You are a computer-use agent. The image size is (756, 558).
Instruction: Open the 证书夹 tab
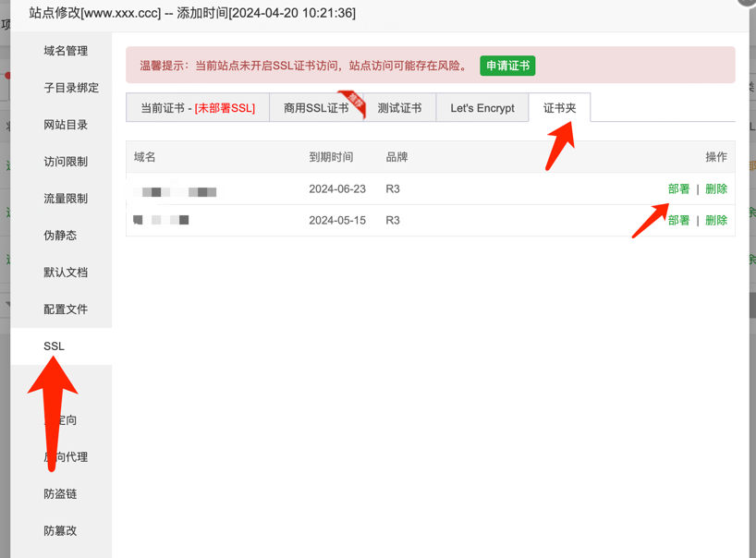pyautogui.click(x=559, y=108)
